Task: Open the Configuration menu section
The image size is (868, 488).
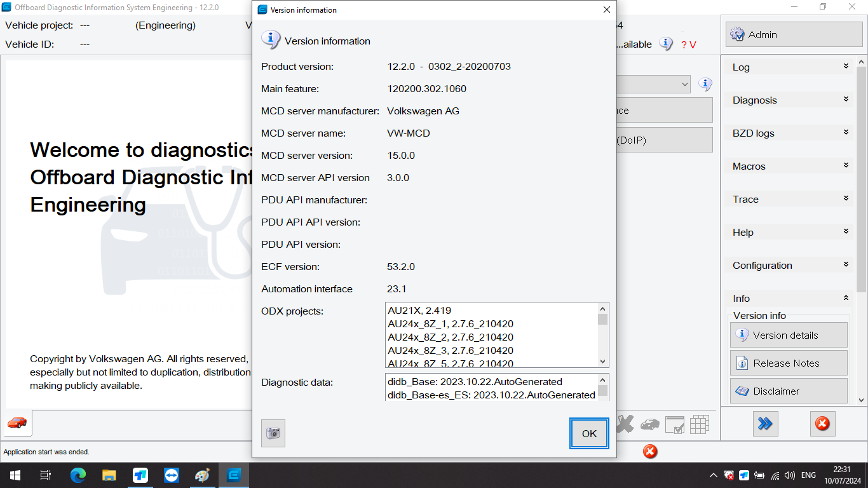Action: 790,265
